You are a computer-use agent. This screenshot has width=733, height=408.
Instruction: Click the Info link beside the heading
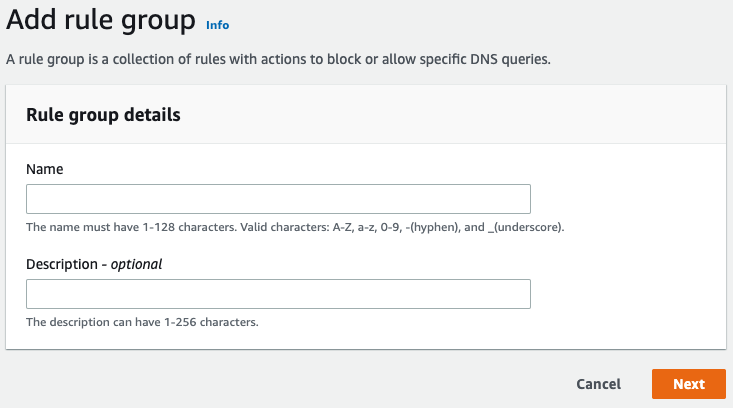216,22
